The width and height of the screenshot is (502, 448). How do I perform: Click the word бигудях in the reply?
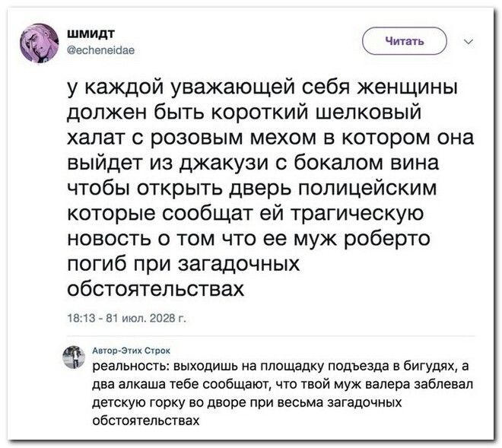(428, 368)
